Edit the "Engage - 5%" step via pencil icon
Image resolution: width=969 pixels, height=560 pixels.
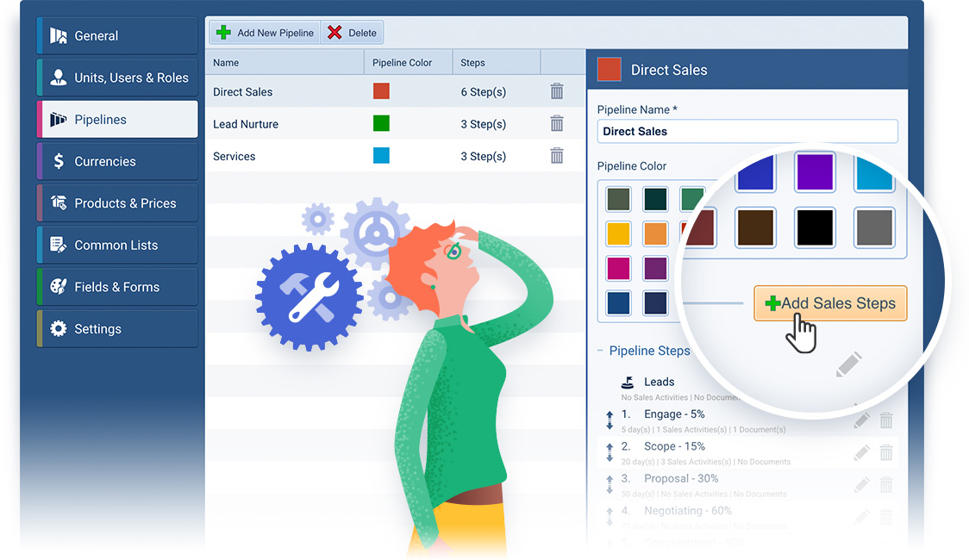click(x=861, y=420)
